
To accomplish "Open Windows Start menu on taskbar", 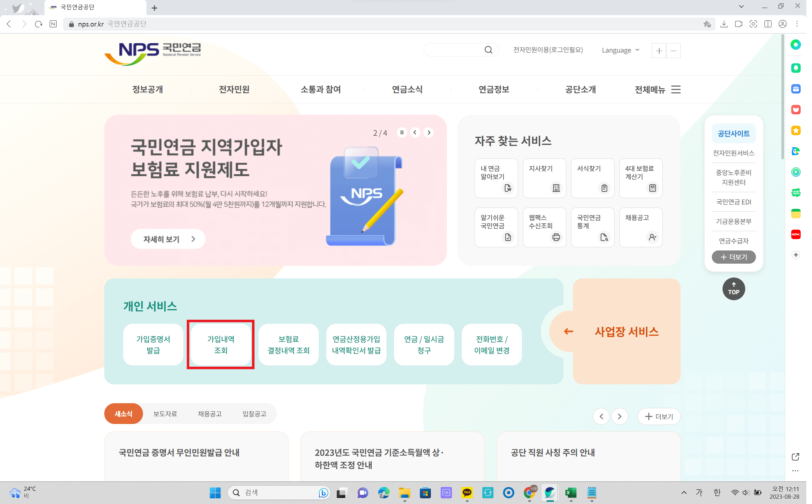I will (215, 493).
